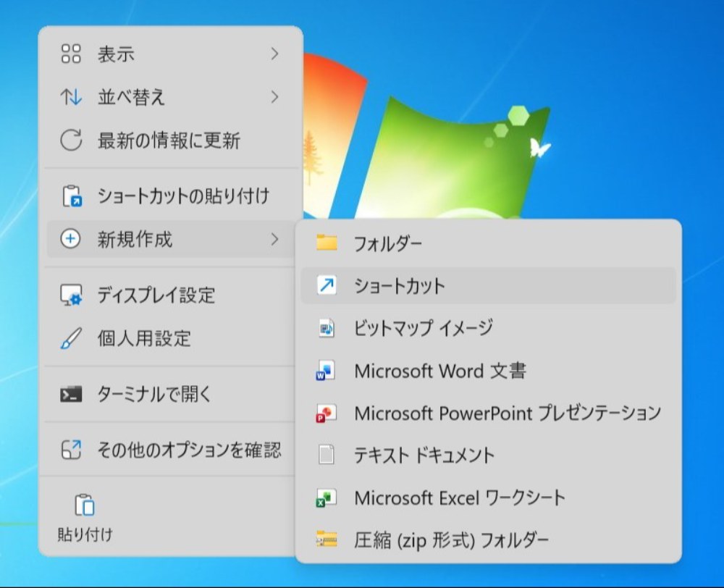Image resolution: width=724 pixels, height=588 pixels.
Task: Open 個人用設定
Action: pyautogui.click(x=170, y=338)
